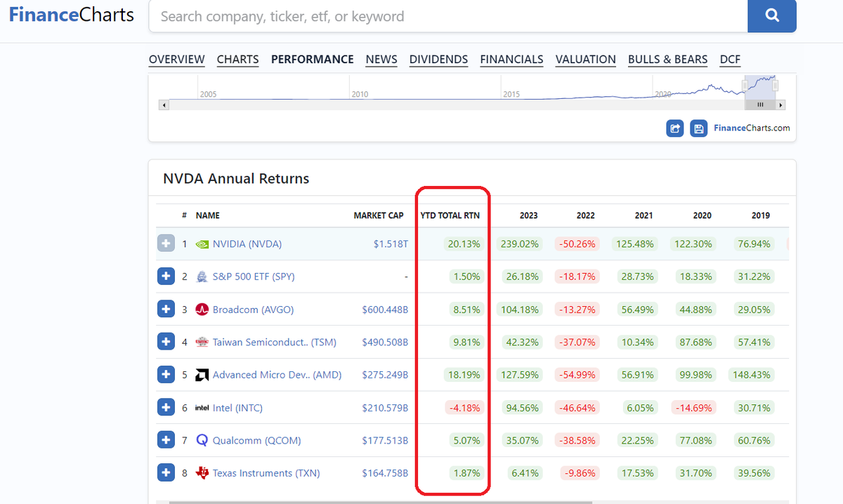Click the NVDA Annual Returns heading
Image resolution: width=843 pixels, height=504 pixels.
click(x=236, y=179)
